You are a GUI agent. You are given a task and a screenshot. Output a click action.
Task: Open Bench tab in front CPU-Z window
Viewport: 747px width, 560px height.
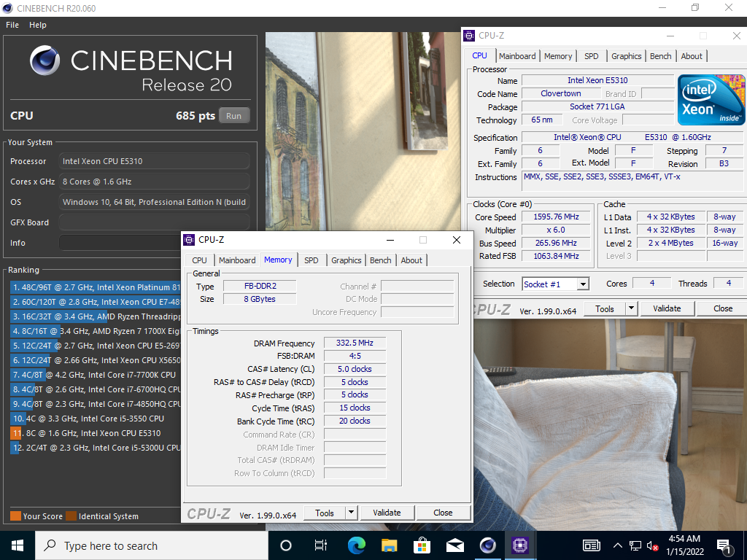380,260
